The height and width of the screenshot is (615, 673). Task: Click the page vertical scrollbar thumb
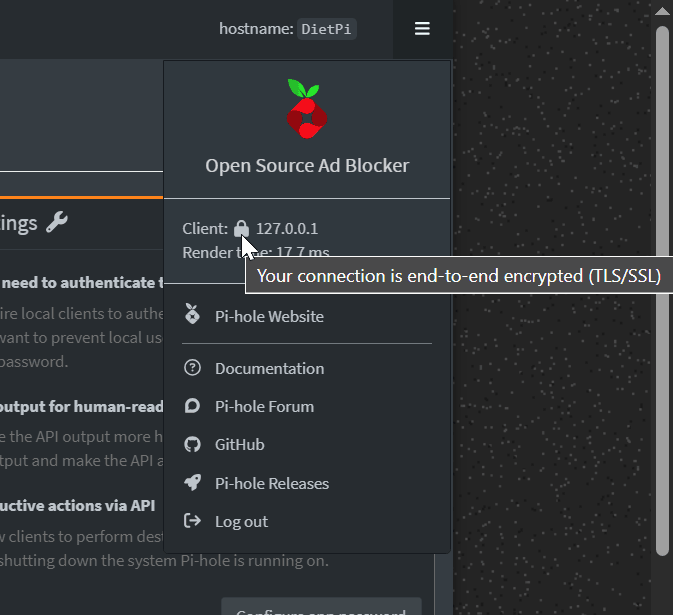(x=663, y=291)
